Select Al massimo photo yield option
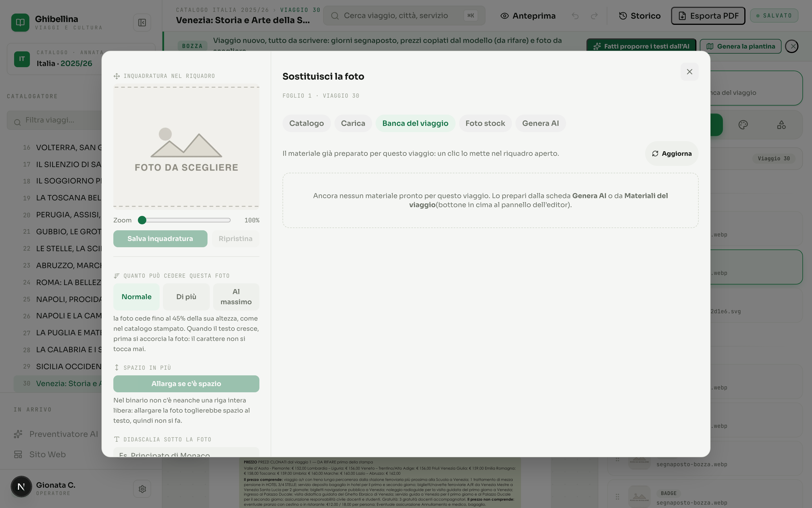Screen dimensions: 812x508 pos(236,297)
